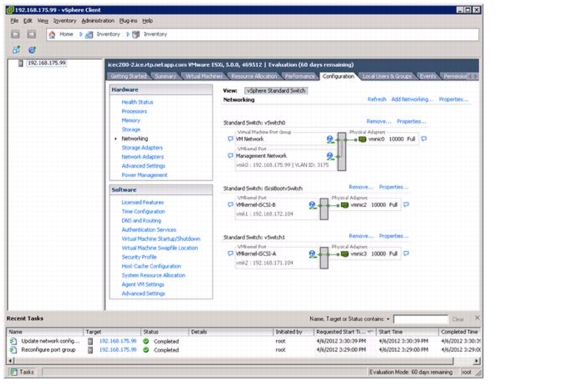This screenshot has height=384, width=576.
Task: Click Clear button next to filter field
Action: click(458, 319)
